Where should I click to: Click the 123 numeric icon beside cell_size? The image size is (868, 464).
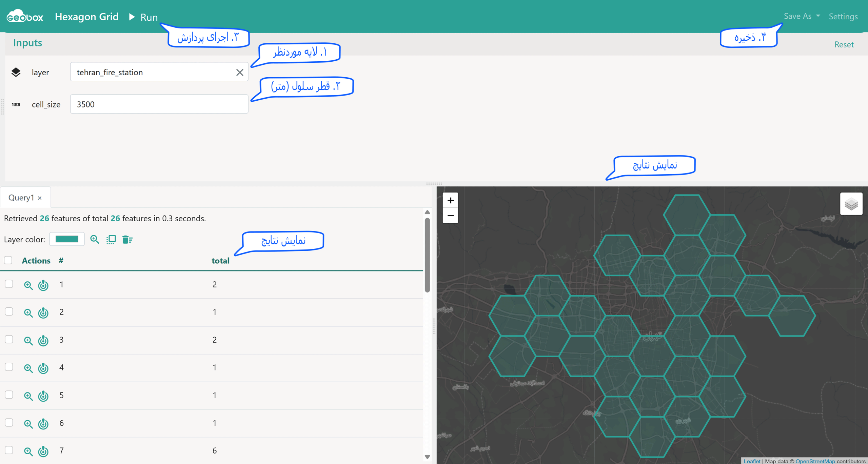16,104
